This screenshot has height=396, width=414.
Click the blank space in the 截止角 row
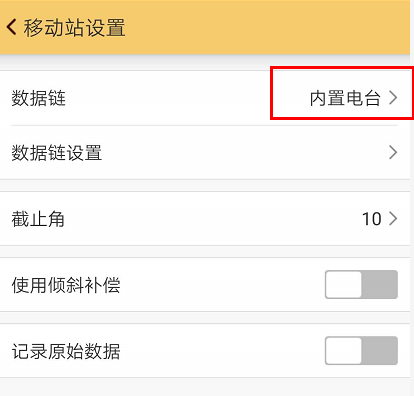pos(213,219)
